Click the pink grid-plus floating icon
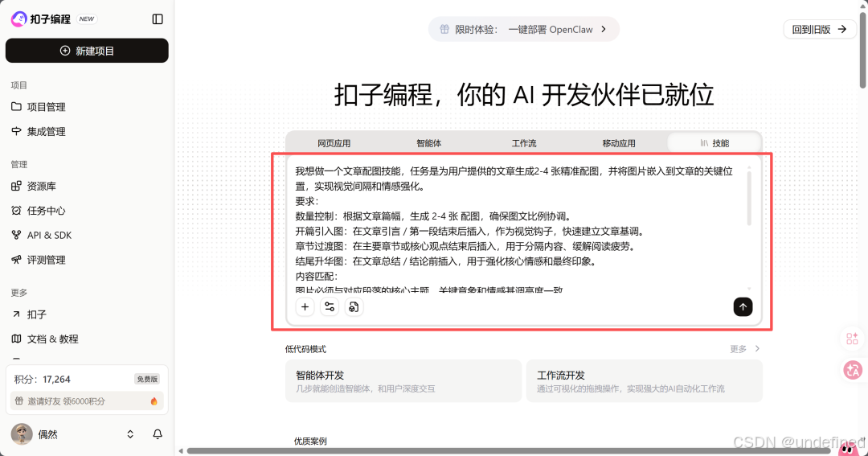The width and height of the screenshot is (868, 456). pyautogui.click(x=853, y=339)
